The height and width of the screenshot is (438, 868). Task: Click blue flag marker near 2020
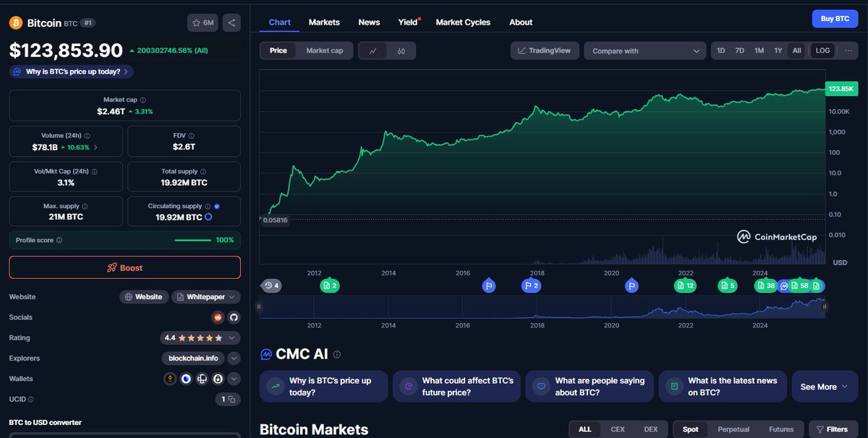coord(631,285)
